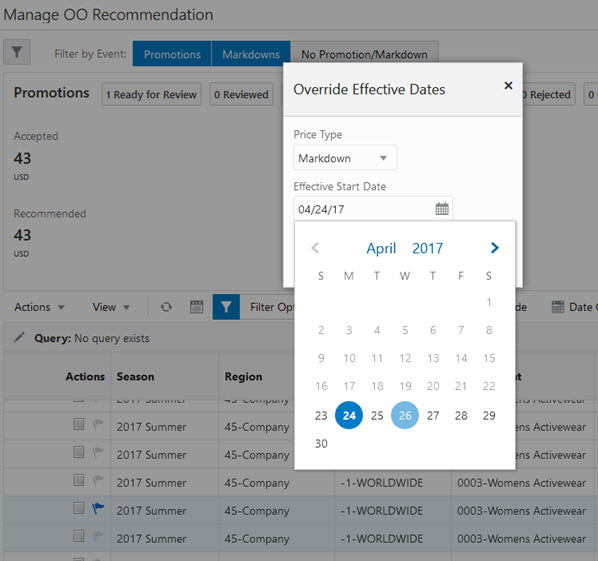
Task: Click the 1 Ready for Review button
Action: click(x=151, y=94)
